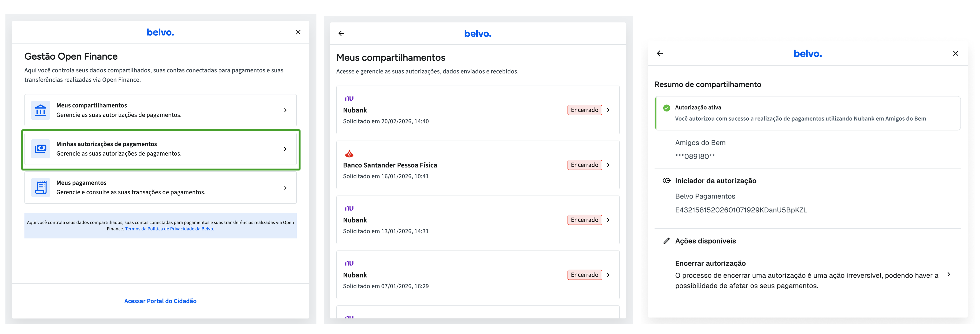Select Minhas autorizações de pagamentos menu item
Image resolution: width=980 pixels, height=334 pixels.
[160, 149]
